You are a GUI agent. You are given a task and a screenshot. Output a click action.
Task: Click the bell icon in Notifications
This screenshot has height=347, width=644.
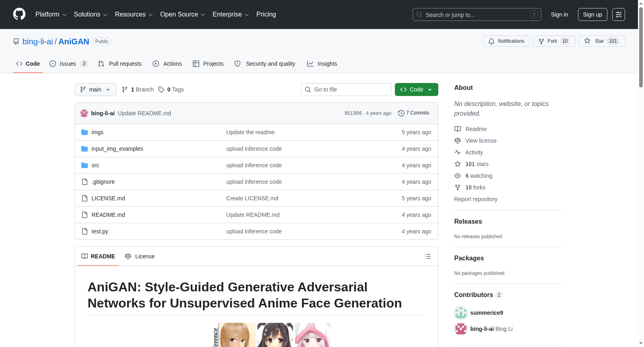coord(491,41)
